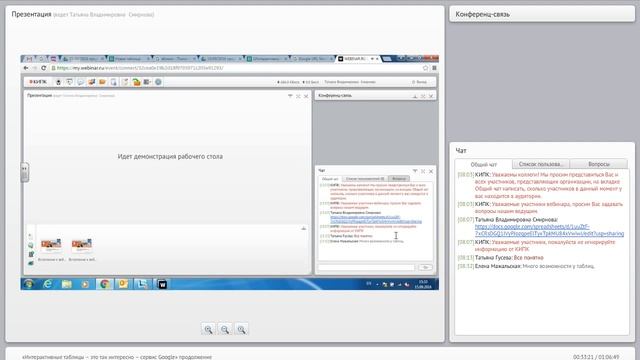Open inner Презентация panel dropdown arrow
This screenshot has width=640, height=360.
[290, 96]
